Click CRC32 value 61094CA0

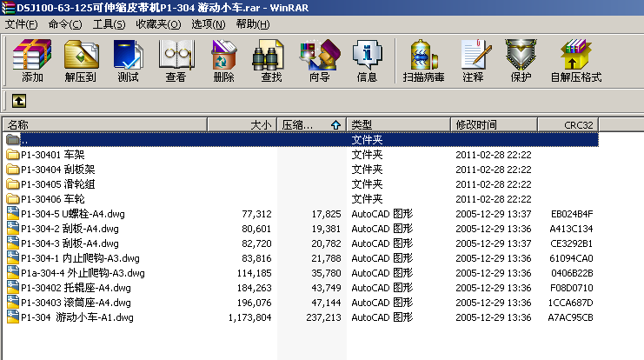[x=571, y=258]
